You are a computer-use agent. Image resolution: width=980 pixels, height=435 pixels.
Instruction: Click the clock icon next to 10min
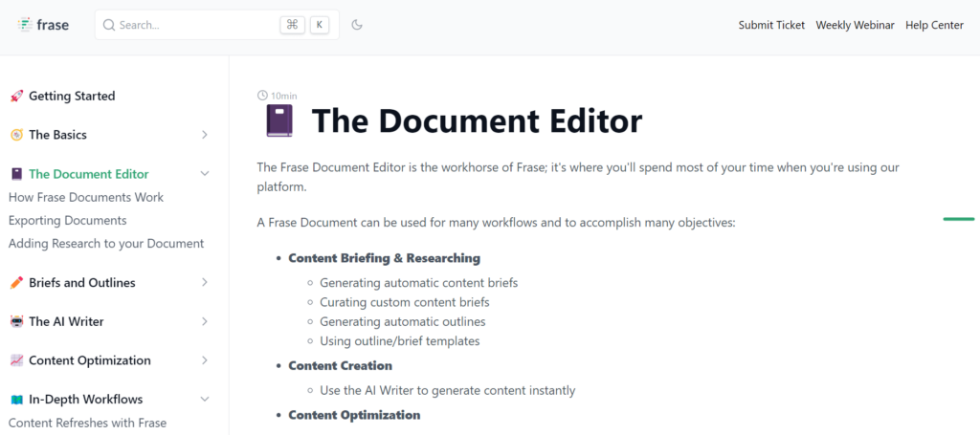coord(262,96)
